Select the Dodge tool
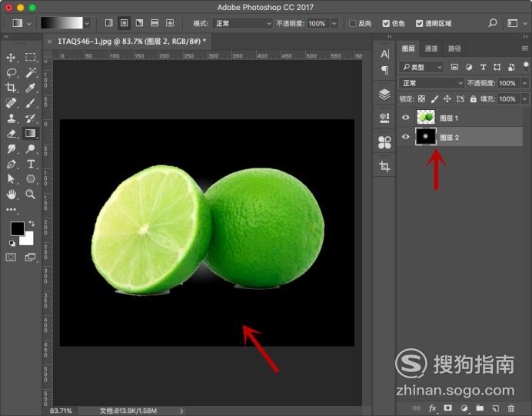532x416 pixels. pyautogui.click(x=31, y=148)
